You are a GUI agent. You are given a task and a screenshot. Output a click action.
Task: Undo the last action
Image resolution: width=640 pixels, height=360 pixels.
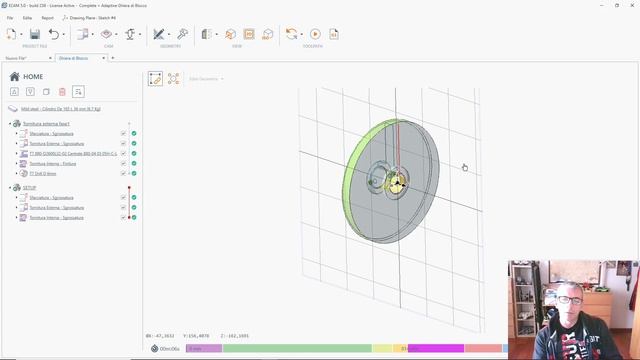pyautogui.click(x=54, y=34)
